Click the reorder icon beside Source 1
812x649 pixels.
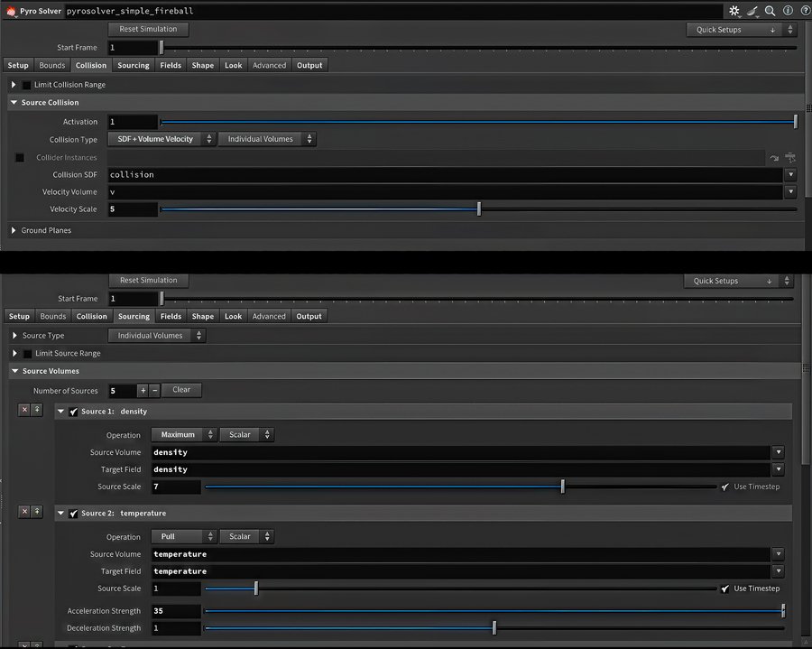[37, 410]
